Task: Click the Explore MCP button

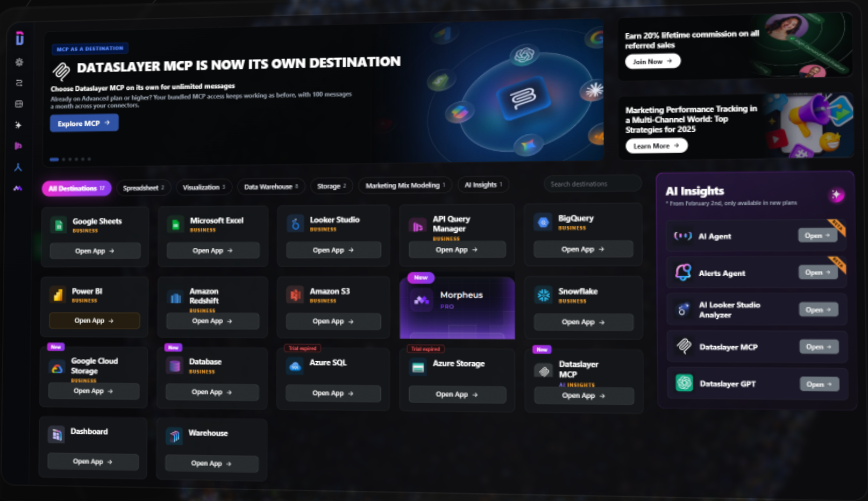Action: pyautogui.click(x=84, y=123)
